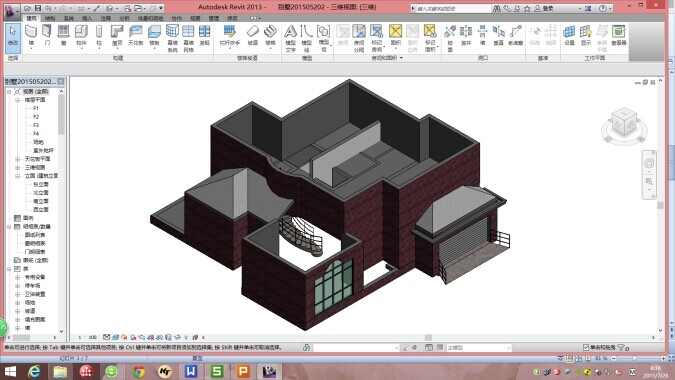Collapse the Schedules (明细表/数量) tree node
675x380 pixels.
[x=9, y=226]
